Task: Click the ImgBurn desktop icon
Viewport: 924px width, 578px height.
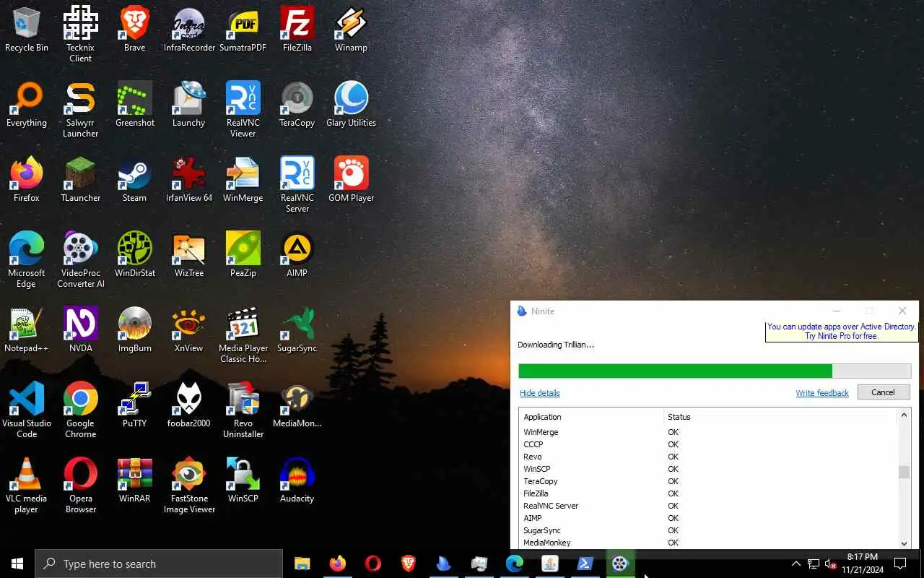Action: (135, 331)
